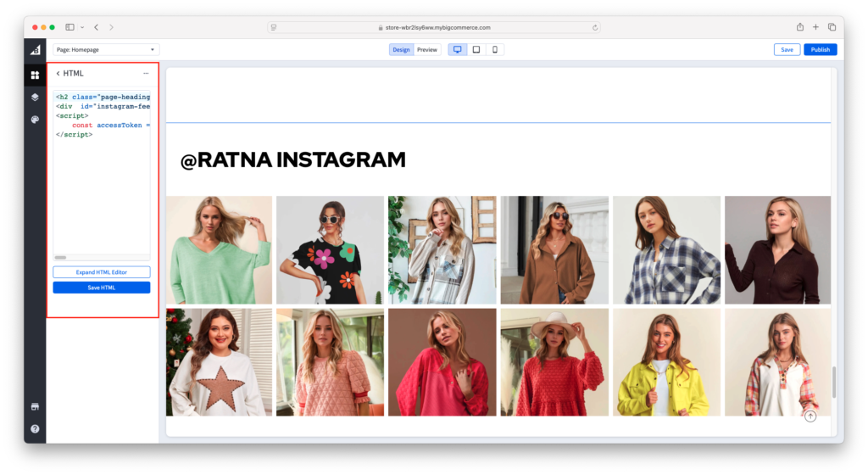
Task: Switch to Preview mode tab
Action: [427, 50]
